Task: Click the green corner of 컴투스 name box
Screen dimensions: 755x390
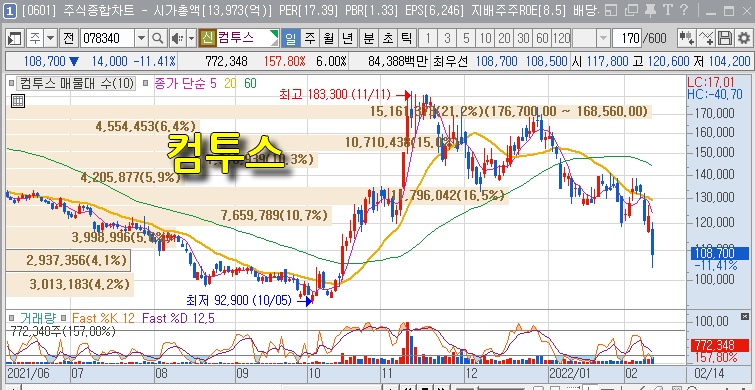Action: tap(274, 34)
